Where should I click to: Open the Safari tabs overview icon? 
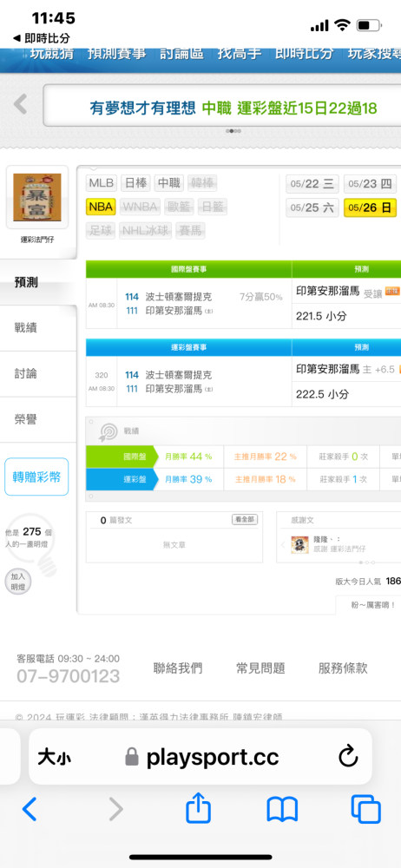(365, 809)
